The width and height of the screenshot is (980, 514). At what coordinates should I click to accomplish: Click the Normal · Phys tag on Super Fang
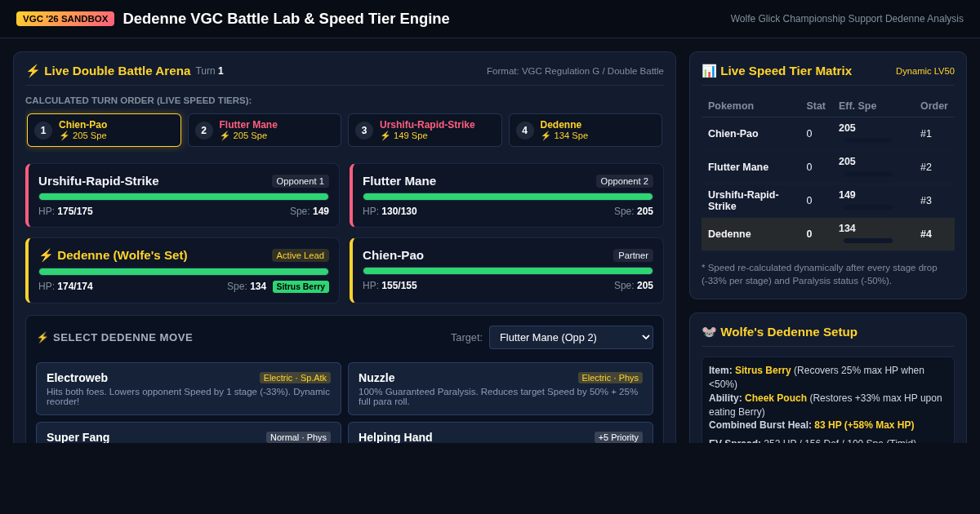tap(298, 437)
